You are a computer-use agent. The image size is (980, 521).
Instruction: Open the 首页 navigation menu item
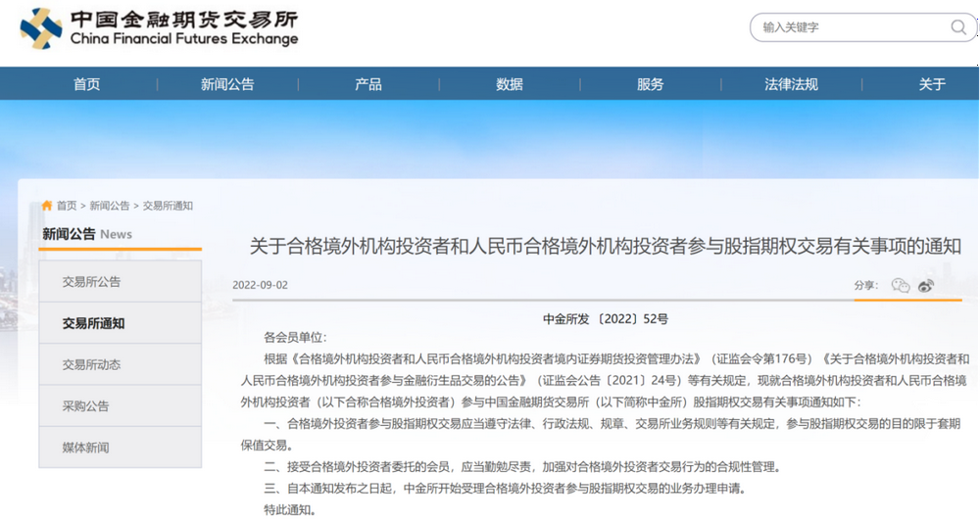coord(86,84)
